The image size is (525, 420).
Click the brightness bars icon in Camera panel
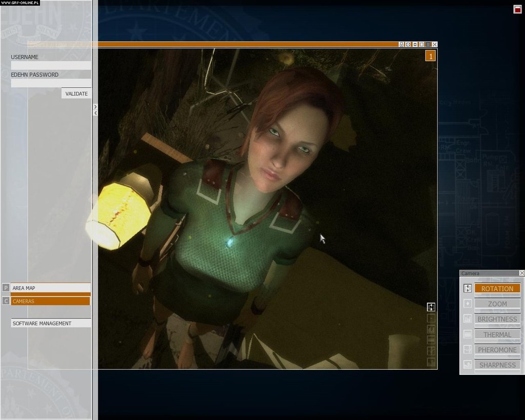467,319
